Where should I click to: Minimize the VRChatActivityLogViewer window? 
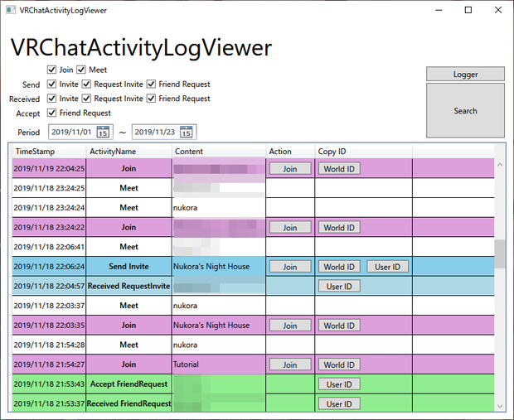(x=439, y=10)
